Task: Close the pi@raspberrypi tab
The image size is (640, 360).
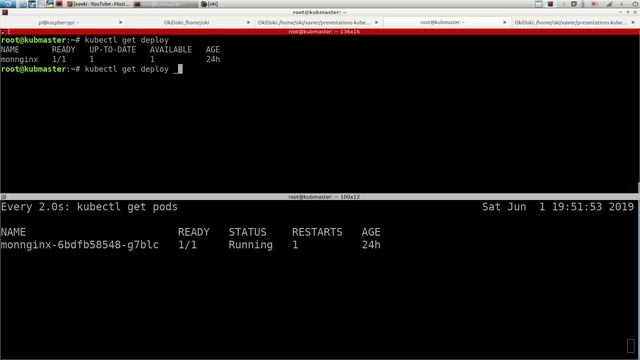Action: tap(120, 22)
